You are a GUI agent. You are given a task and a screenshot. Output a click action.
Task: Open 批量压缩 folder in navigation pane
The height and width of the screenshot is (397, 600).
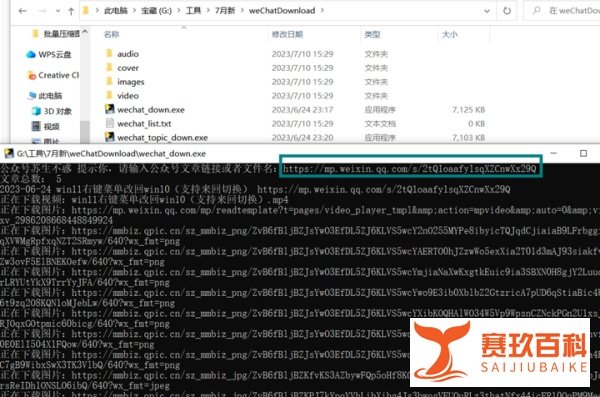tap(61, 34)
